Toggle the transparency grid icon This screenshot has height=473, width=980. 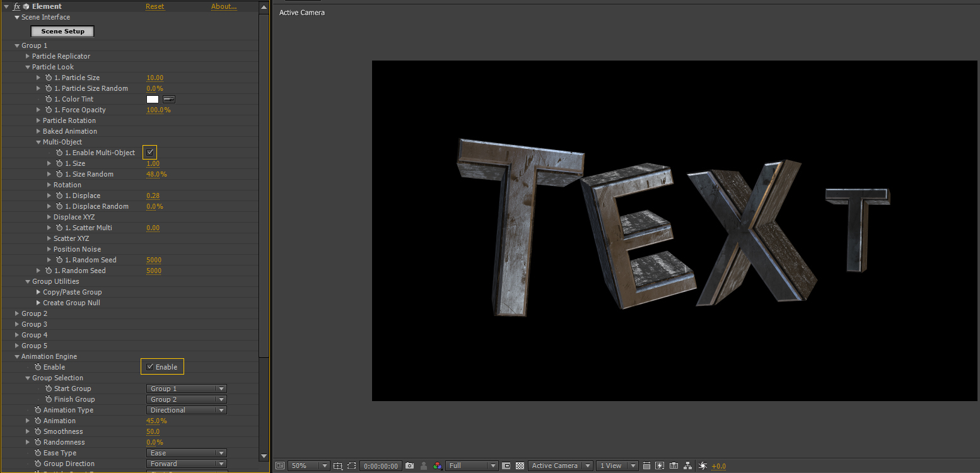pyautogui.click(x=520, y=466)
